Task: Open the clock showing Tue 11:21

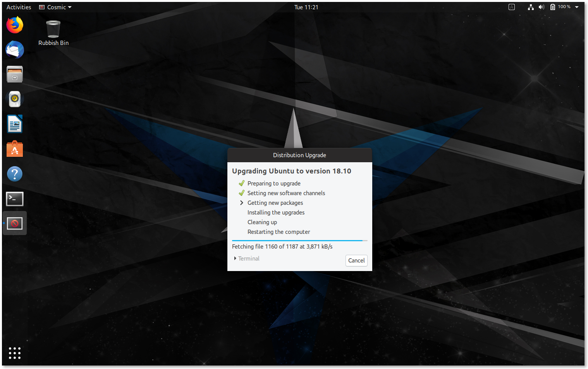Action: (306, 7)
